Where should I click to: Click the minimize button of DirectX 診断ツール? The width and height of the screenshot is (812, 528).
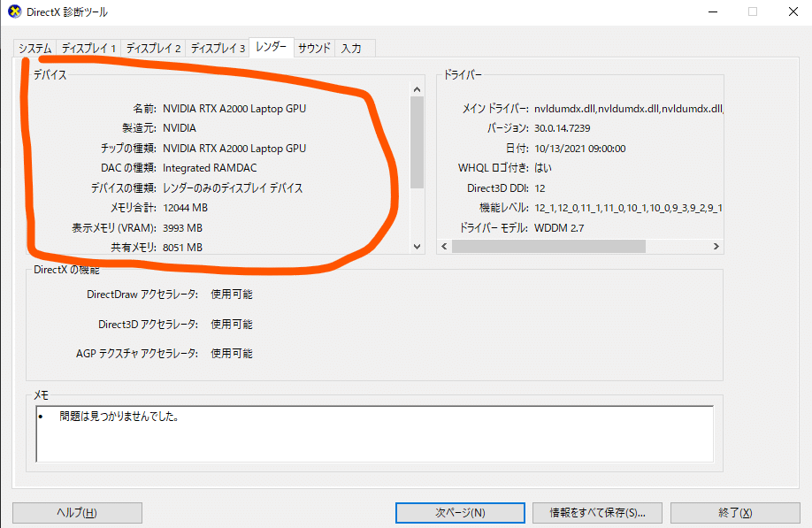click(x=713, y=11)
